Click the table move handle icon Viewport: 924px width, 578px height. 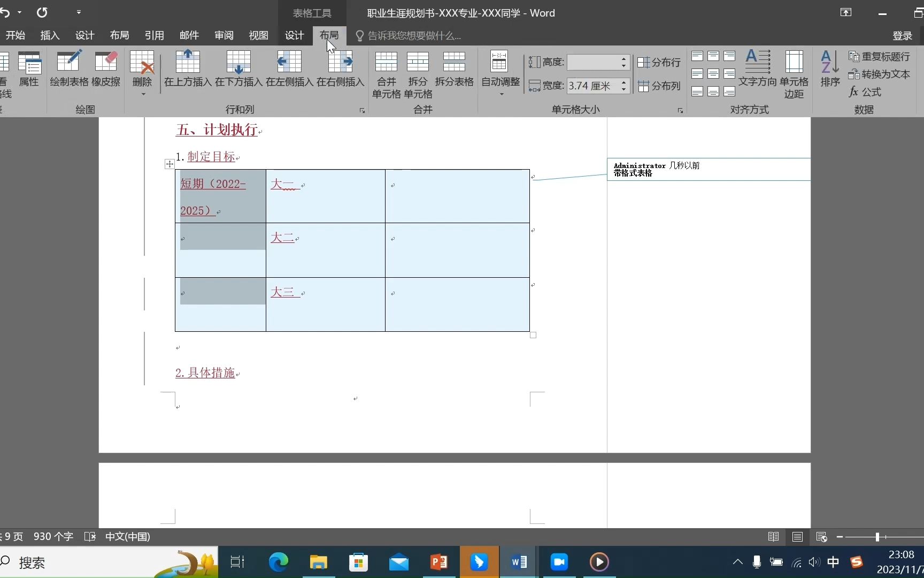(170, 164)
